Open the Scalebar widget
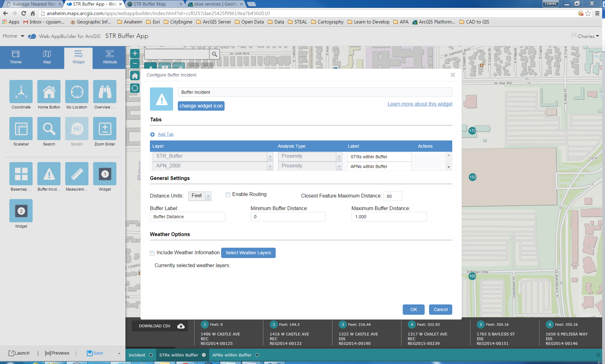This screenshot has width=605, height=364. click(21, 129)
